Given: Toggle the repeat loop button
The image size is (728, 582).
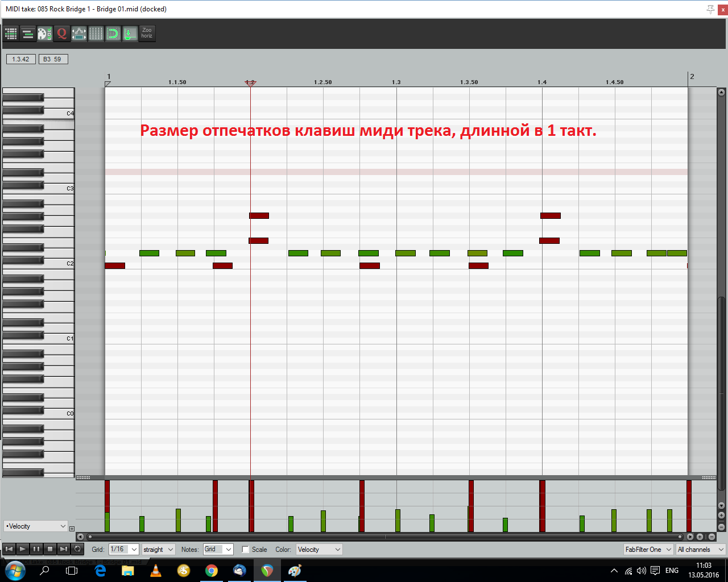Looking at the screenshot, I should coord(77,549).
